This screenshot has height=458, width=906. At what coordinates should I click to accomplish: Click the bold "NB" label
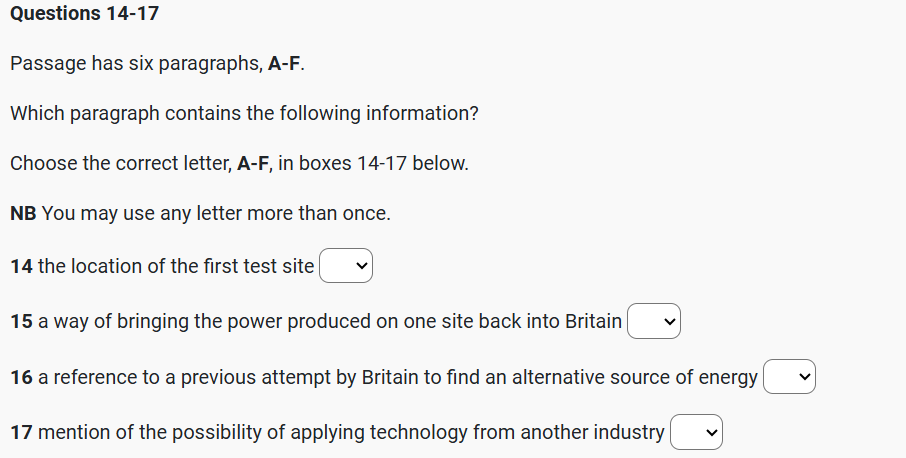[x=24, y=214]
